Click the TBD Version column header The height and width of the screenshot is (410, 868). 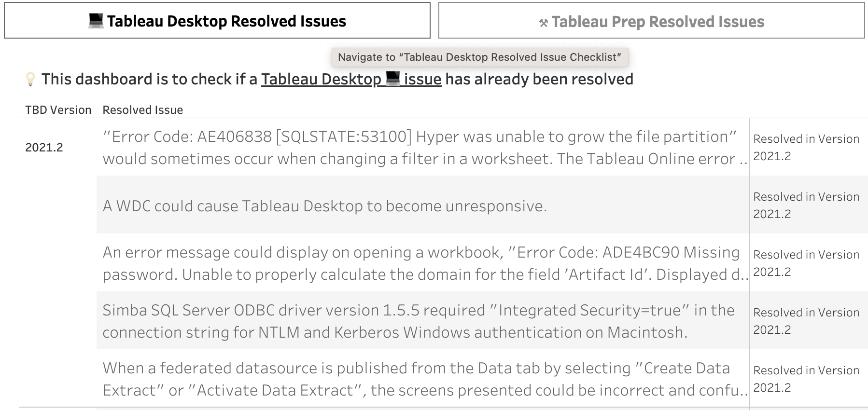click(58, 110)
